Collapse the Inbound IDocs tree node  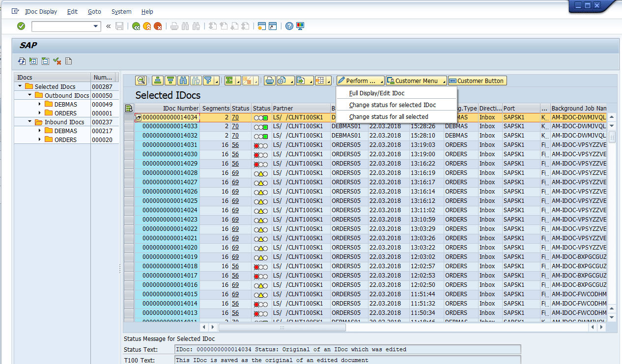[x=29, y=122]
